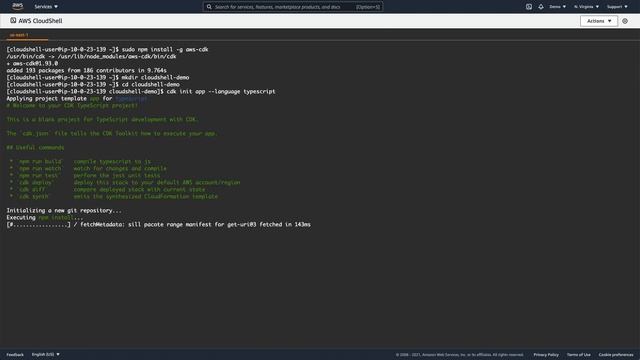
Task: Click the '## Useful commands' heading text
Action: (x=35, y=147)
